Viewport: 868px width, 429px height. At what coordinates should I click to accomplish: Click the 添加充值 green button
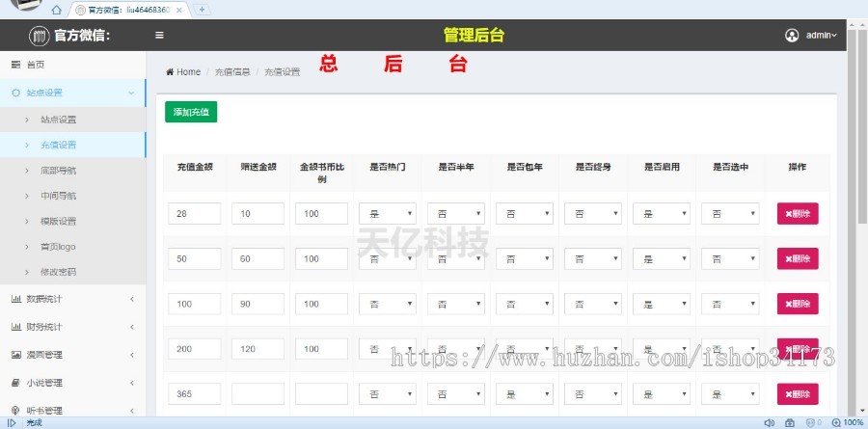tap(191, 112)
